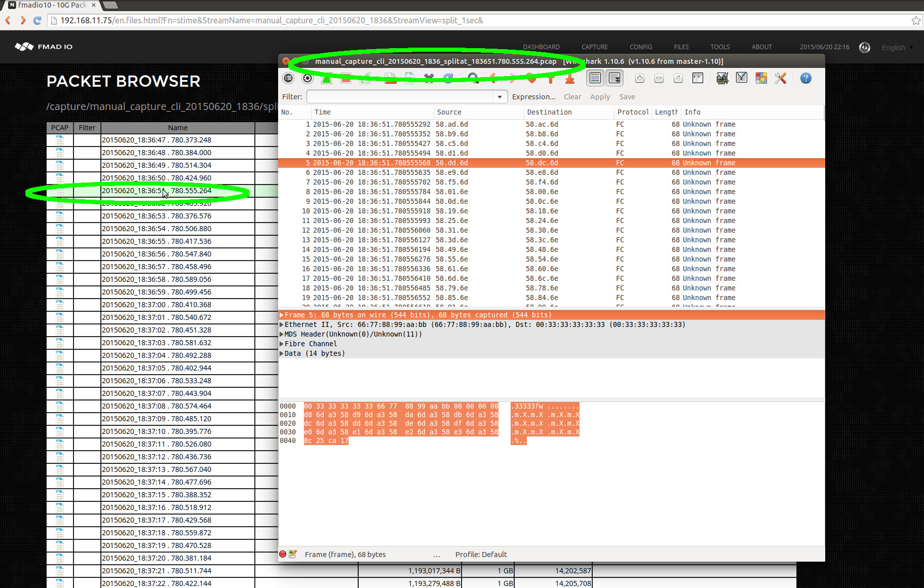
Task: Clear the current display filter
Action: click(572, 96)
